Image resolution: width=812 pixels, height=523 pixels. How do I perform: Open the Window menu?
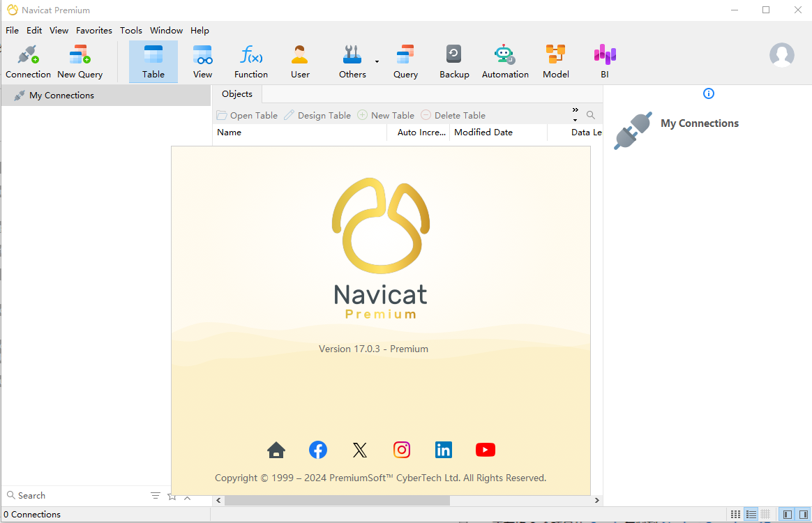[x=166, y=30]
